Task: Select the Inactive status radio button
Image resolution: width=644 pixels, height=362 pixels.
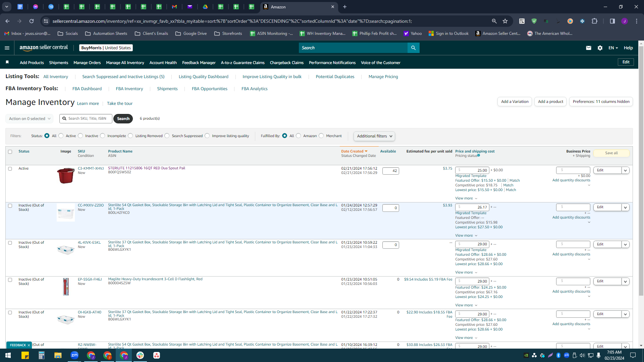Action: (80, 136)
